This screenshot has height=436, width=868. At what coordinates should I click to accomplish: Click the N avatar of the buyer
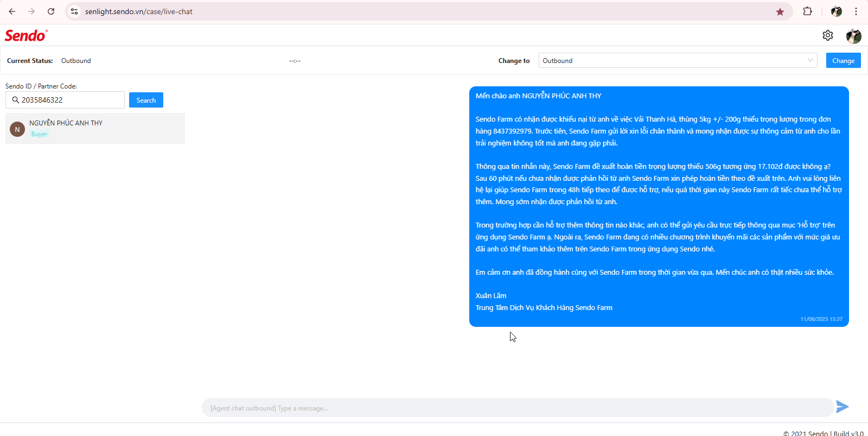(17, 129)
